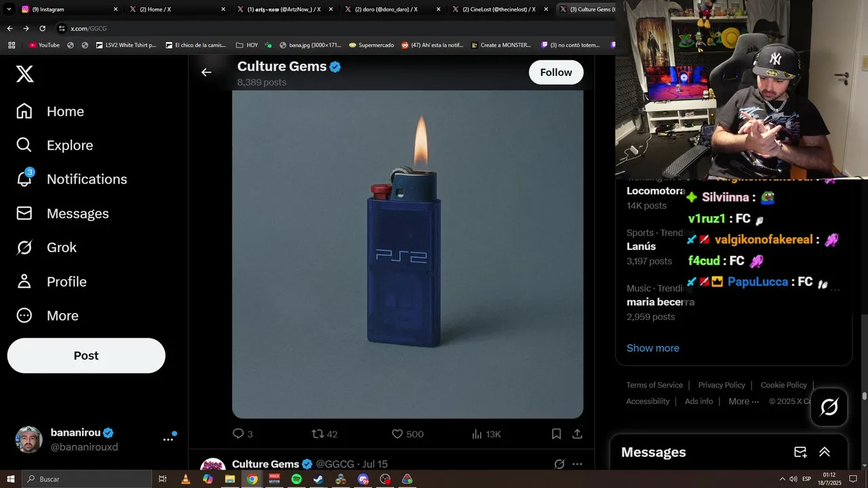The width and height of the screenshot is (868, 488).
Task: Close the Instagram browser tab
Action: pos(115,9)
